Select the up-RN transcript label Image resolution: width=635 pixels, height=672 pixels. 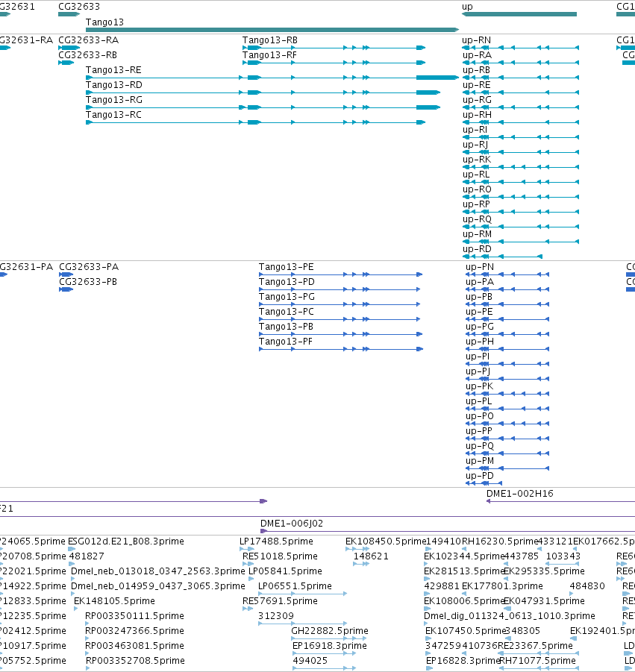point(477,40)
